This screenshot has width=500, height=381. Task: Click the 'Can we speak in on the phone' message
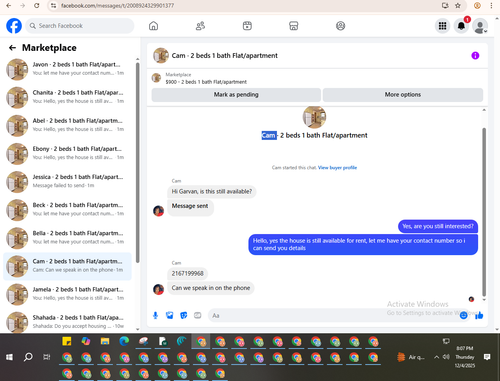(211, 288)
